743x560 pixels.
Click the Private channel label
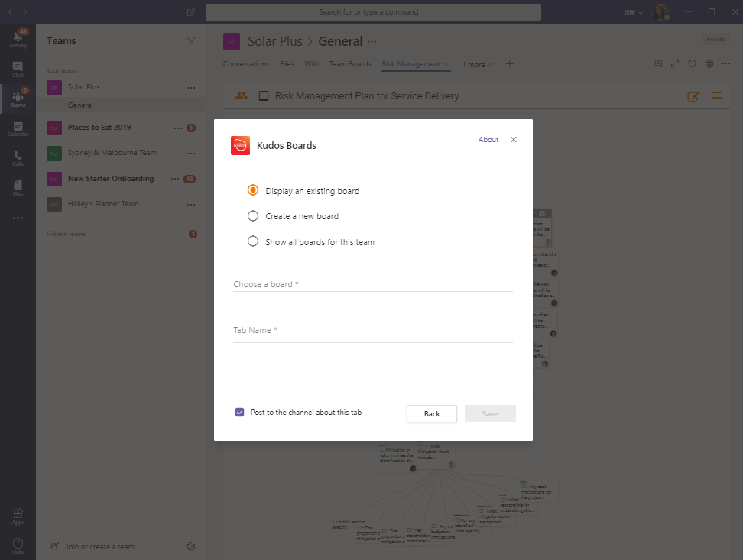(x=715, y=39)
